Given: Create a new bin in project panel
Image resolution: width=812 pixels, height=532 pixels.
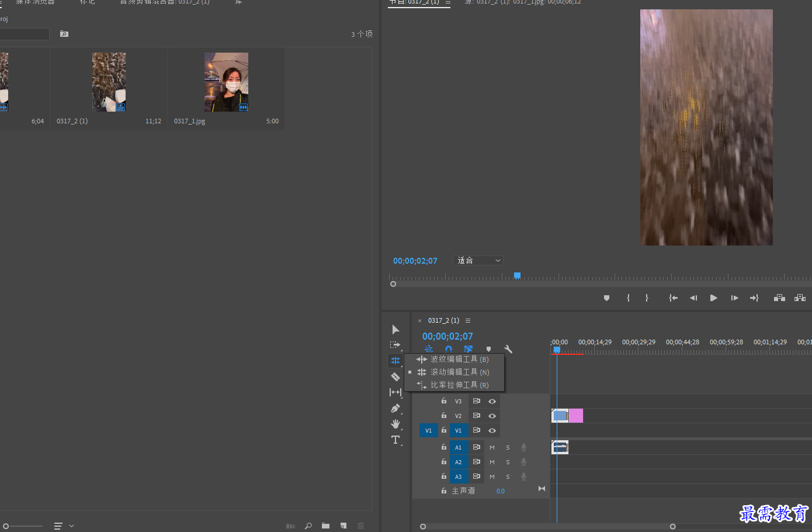Looking at the screenshot, I should (x=325, y=526).
